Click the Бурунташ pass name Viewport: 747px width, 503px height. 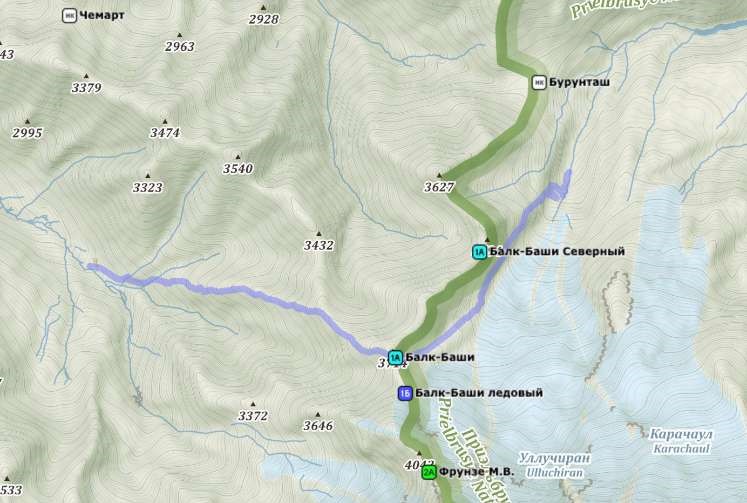pos(579,82)
